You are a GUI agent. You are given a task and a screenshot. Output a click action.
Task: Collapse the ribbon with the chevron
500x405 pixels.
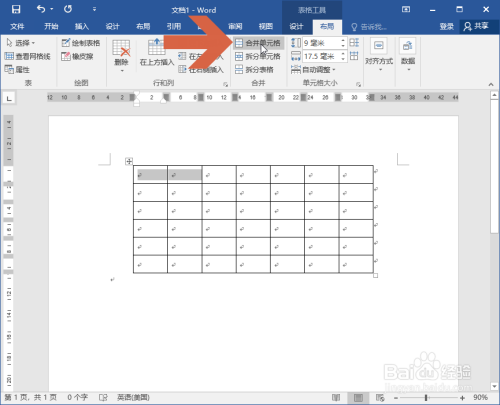(491, 85)
